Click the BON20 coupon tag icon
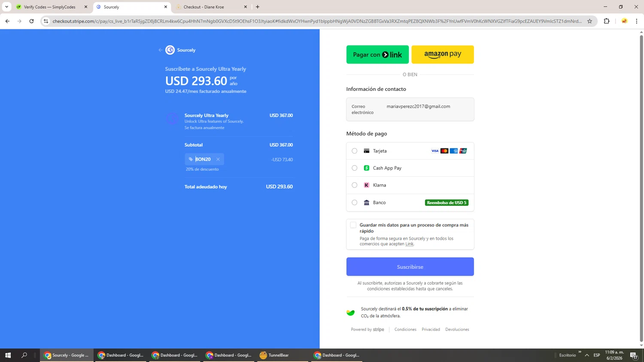644x362 pixels. [191, 159]
